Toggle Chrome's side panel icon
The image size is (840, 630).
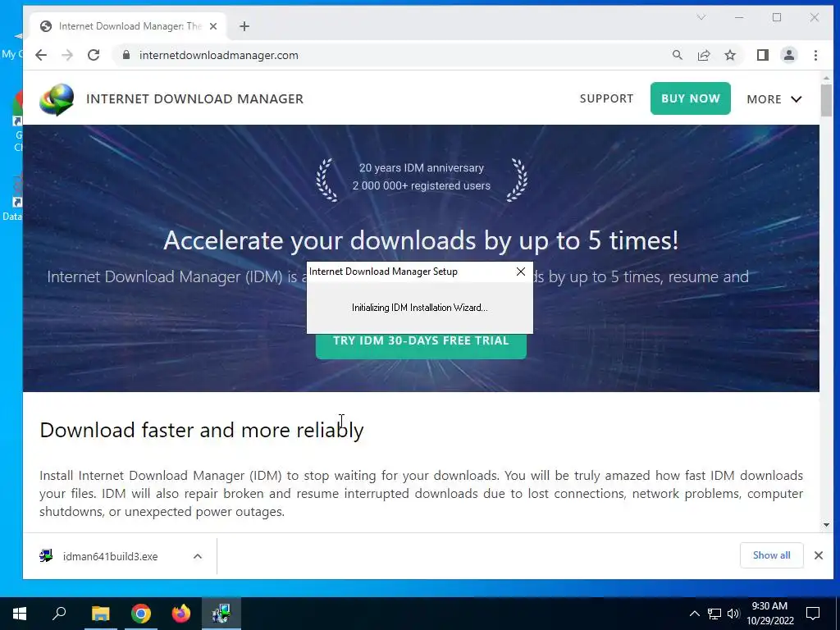[763, 55]
